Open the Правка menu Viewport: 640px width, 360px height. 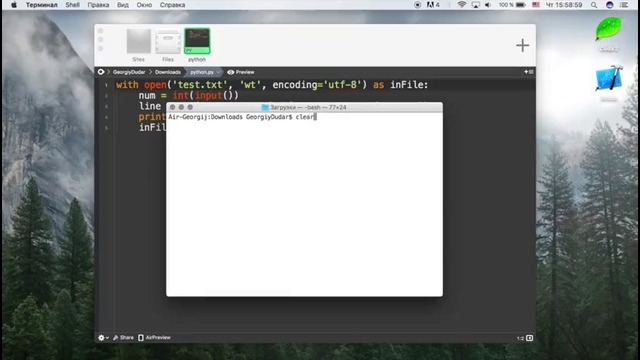pos(98,5)
